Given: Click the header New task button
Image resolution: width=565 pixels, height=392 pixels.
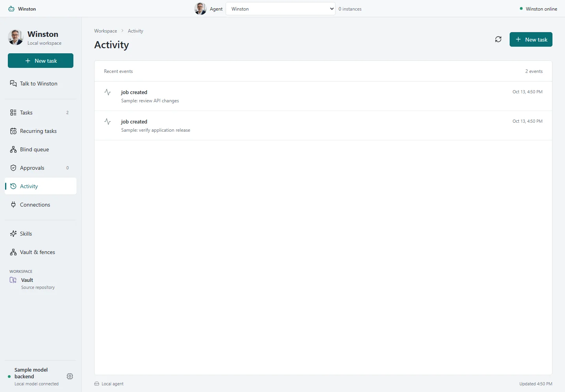Looking at the screenshot, I should (x=531, y=39).
